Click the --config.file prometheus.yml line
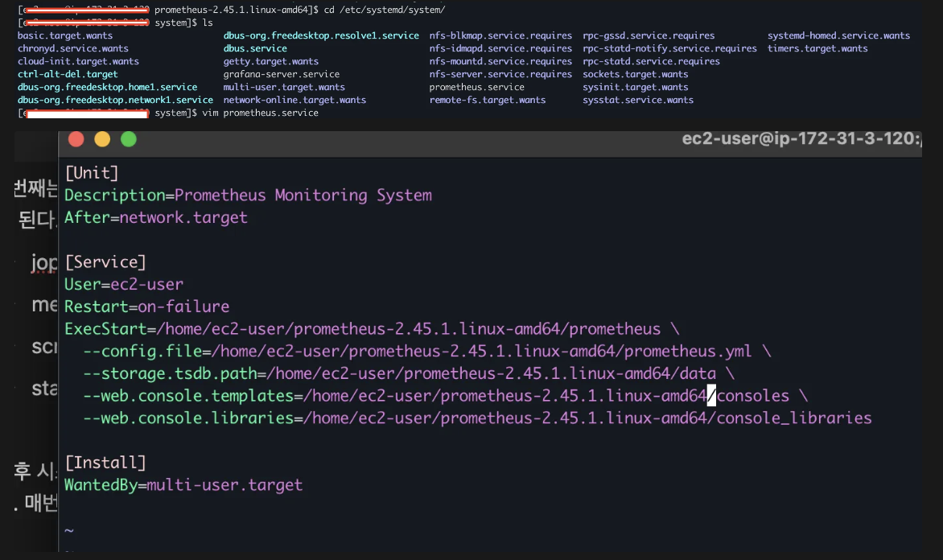 (427, 352)
